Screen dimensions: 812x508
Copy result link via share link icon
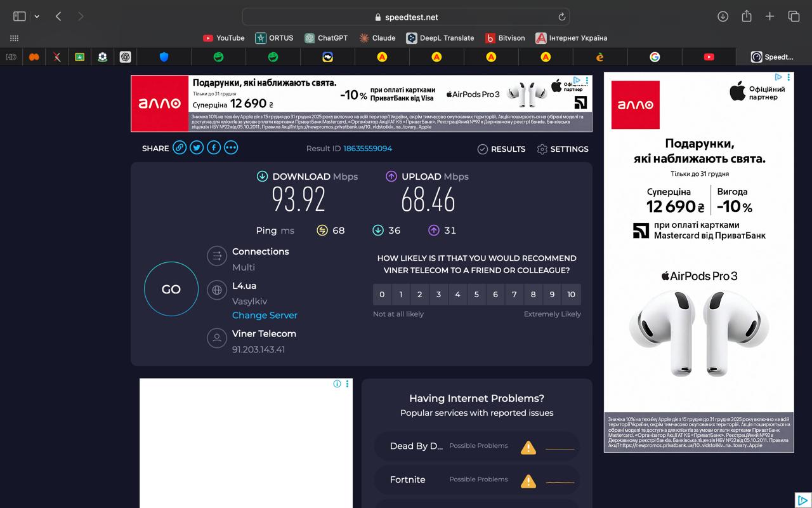pos(180,148)
